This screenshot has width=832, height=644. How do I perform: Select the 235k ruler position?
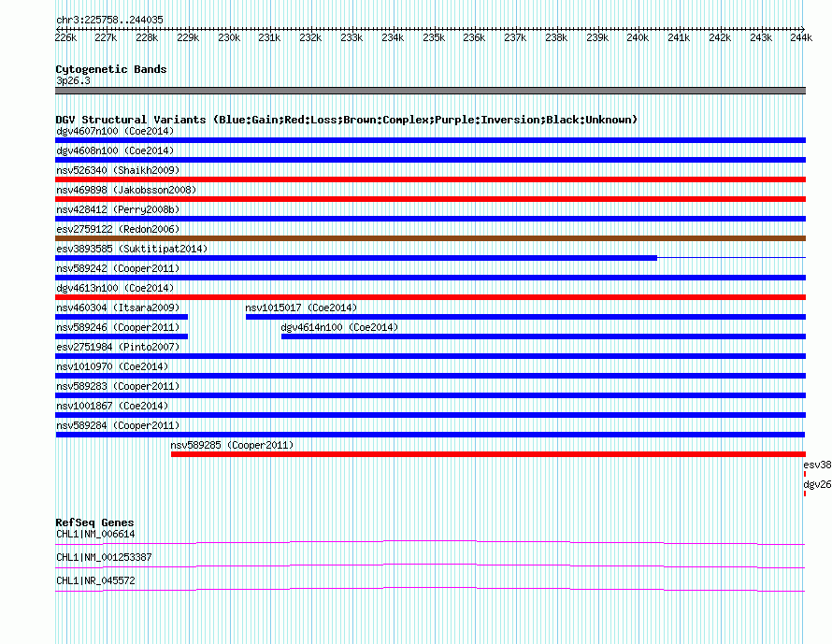coord(434,37)
